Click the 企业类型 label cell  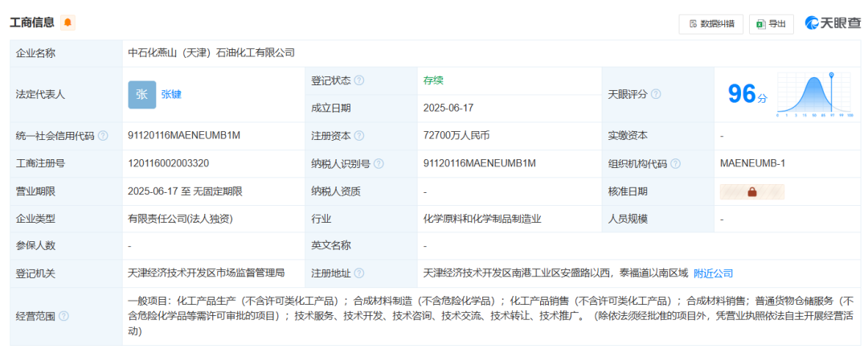tap(67, 219)
